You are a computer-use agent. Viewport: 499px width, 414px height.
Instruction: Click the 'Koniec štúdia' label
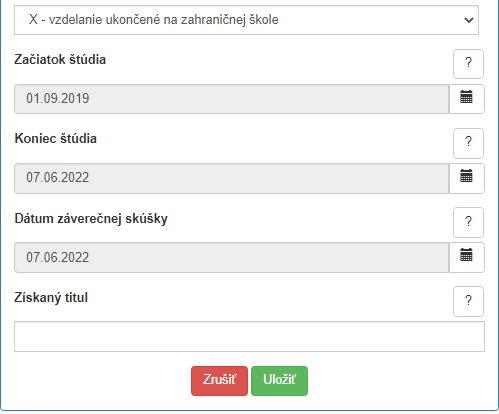pos(56,139)
